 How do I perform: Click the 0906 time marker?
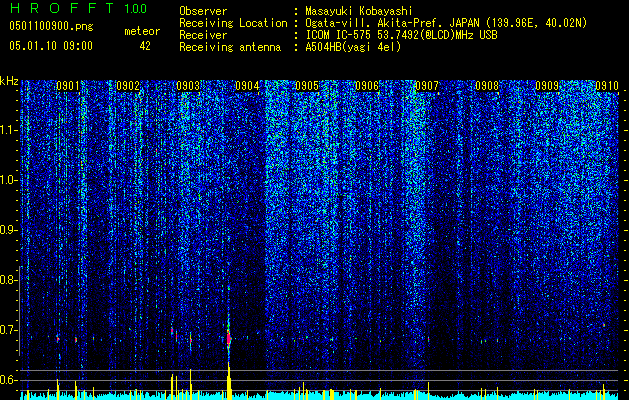pyautogui.click(x=367, y=86)
